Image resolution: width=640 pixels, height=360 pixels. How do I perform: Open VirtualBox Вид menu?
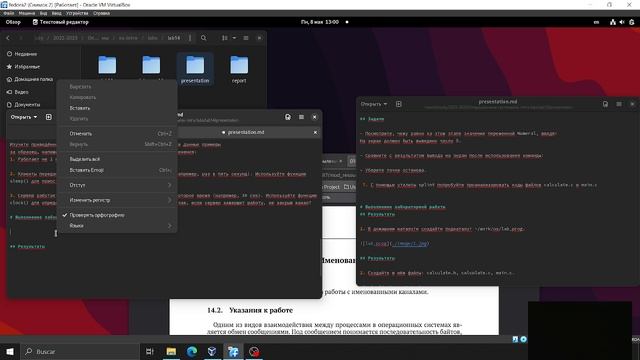43,13
